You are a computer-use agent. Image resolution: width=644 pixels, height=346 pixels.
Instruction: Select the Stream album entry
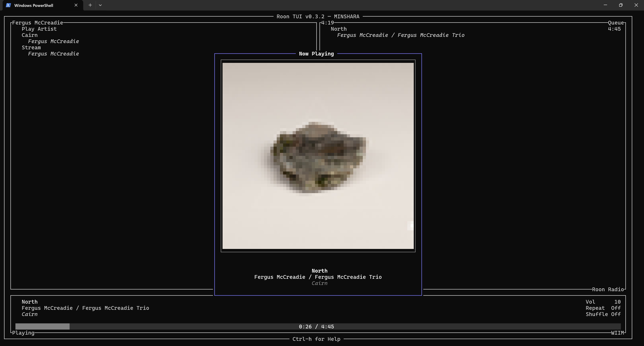31,47
